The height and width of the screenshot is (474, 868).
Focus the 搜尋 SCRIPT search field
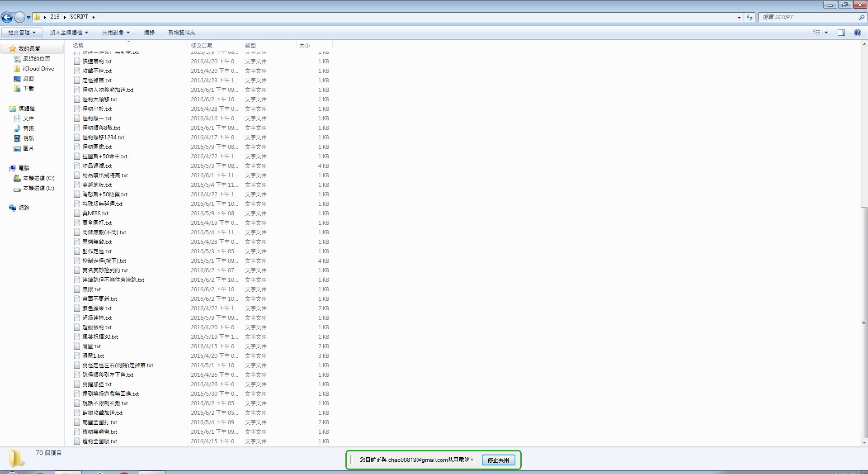click(x=808, y=17)
